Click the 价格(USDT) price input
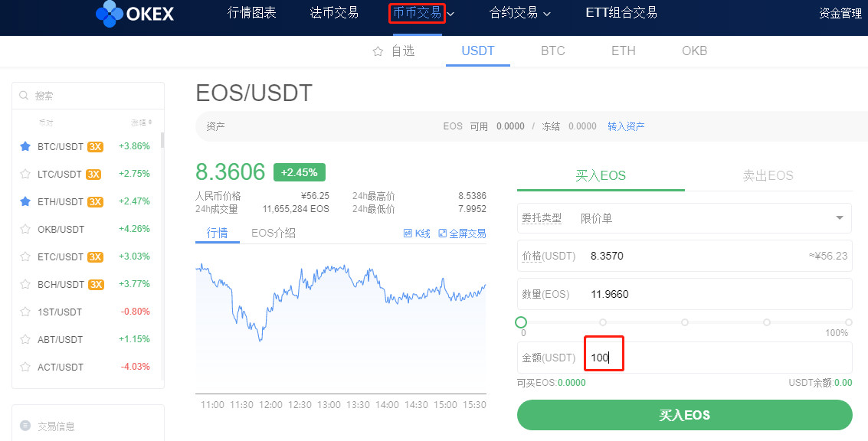Viewport: 868px width, 441px height. click(x=684, y=256)
